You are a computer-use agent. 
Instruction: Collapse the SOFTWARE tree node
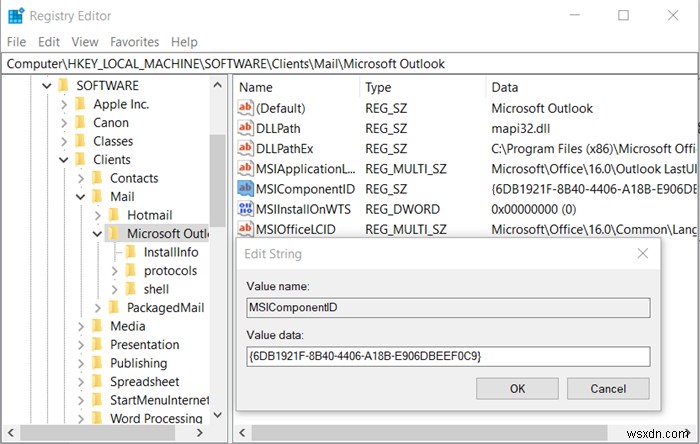(x=47, y=86)
